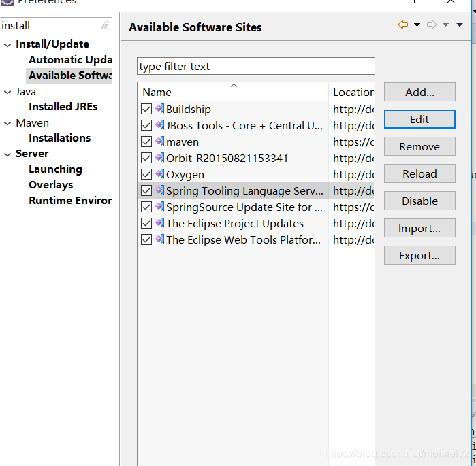
Task: Select the Oxygen row name
Action: tap(185, 175)
